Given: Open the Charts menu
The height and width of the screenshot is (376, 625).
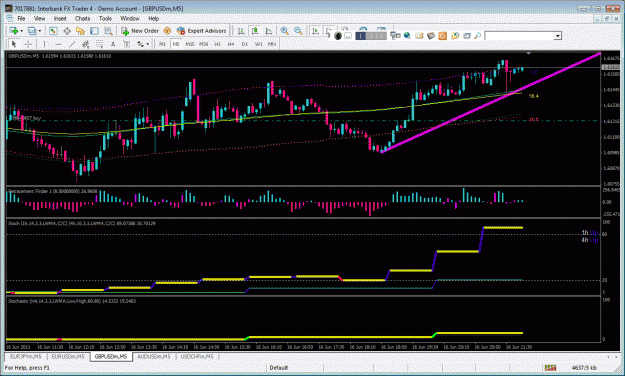Looking at the screenshot, I should point(83,18).
